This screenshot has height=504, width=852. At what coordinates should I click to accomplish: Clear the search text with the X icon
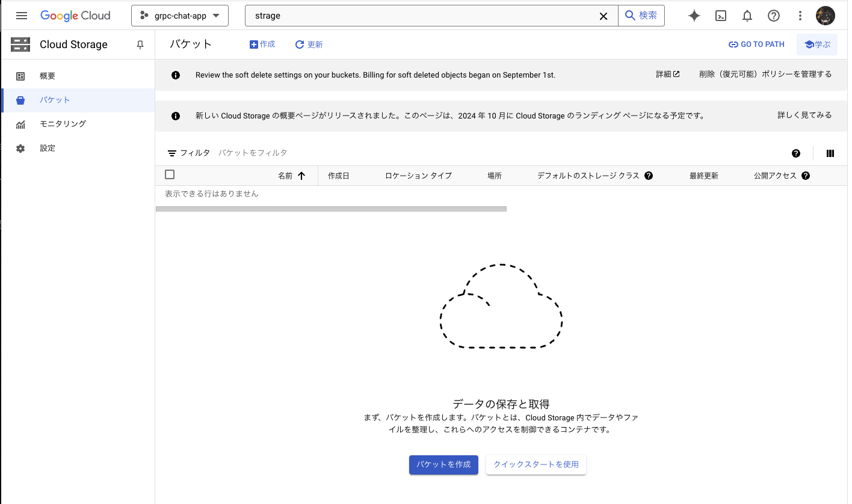(603, 16)
